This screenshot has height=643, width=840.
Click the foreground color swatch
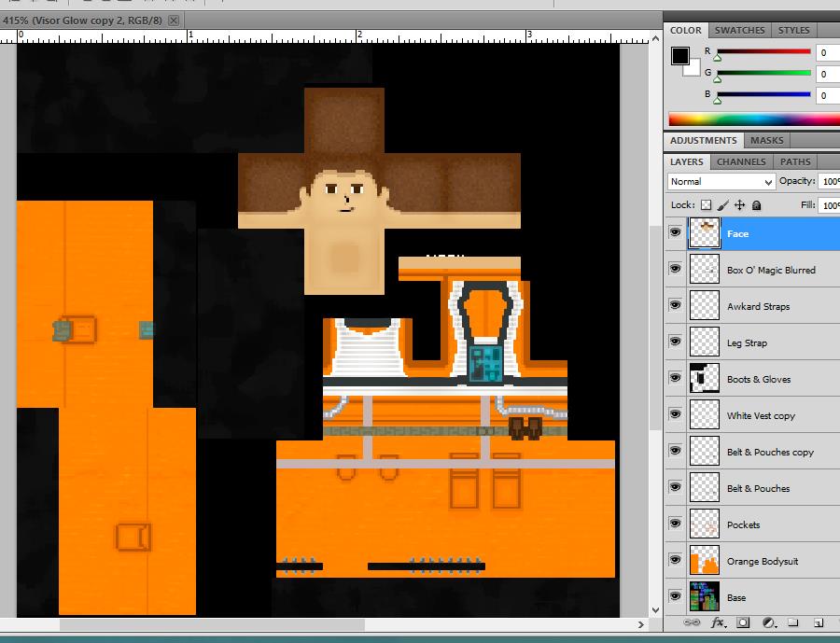pos(679,56)
